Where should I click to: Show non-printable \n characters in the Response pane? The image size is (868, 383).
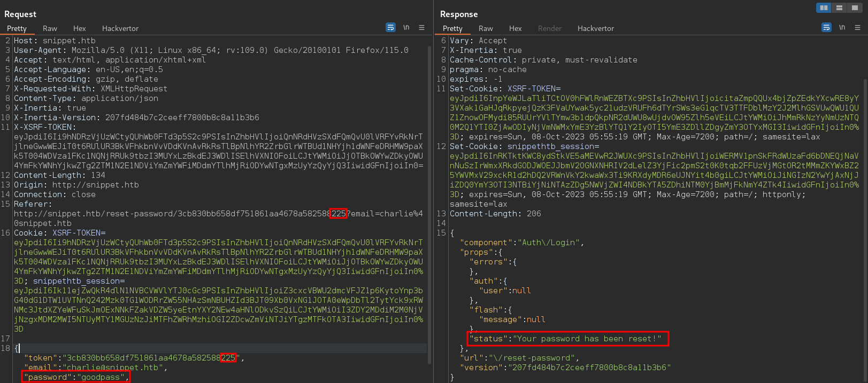point(842,27)
